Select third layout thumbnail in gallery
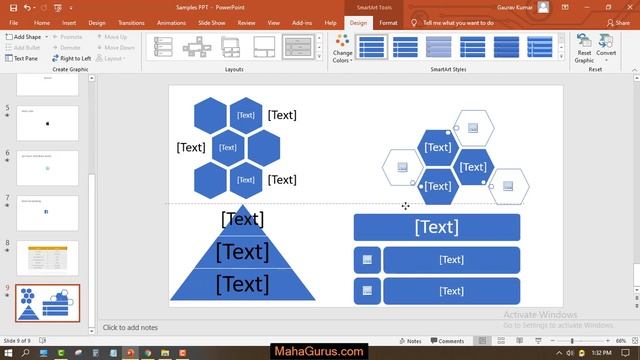640x360 pixels. (x=231, y=47)
